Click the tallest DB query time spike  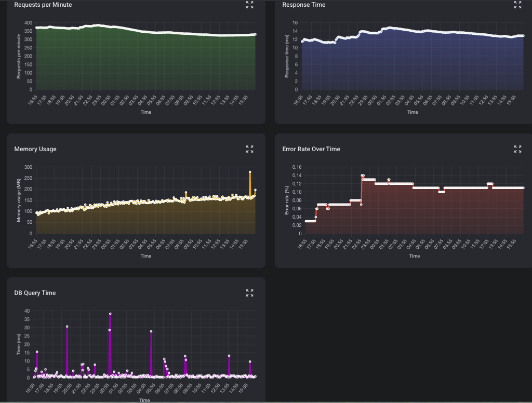click(110, 314)
